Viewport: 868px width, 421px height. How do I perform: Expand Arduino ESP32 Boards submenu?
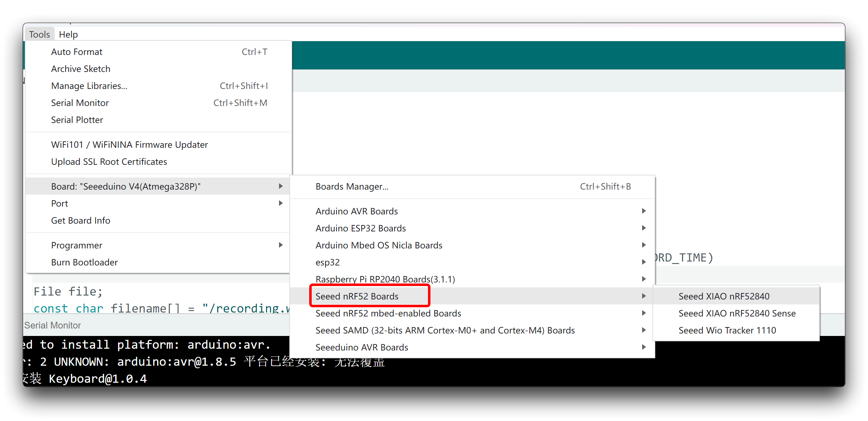472,228
